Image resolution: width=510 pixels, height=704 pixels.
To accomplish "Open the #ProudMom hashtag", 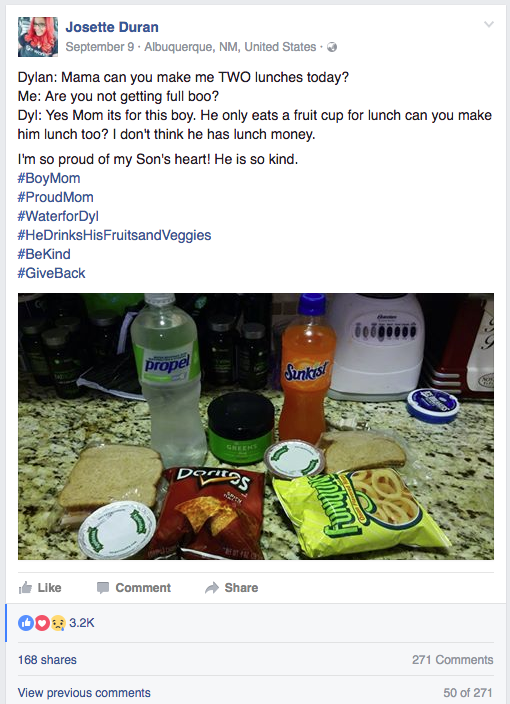I will (x=56, y=197).
